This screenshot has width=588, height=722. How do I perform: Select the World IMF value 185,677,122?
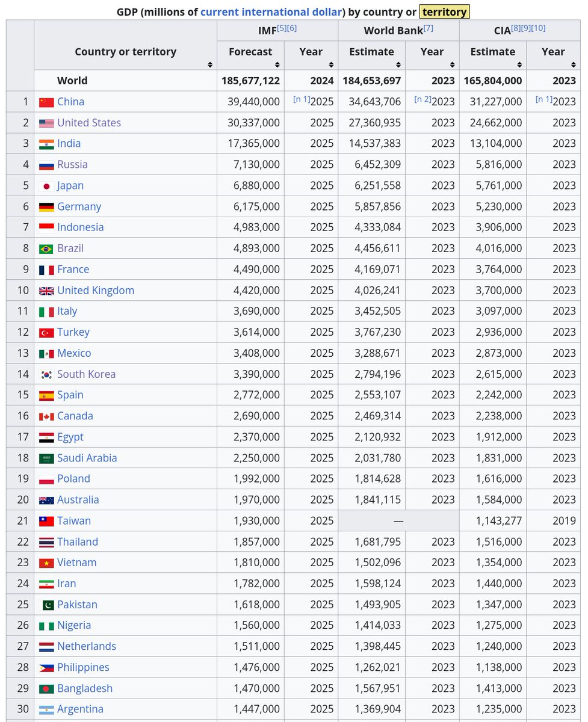(250, 81)
